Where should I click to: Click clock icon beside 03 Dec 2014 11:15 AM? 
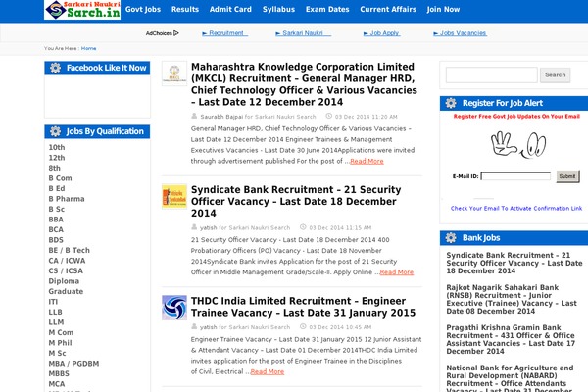point(303,227)
